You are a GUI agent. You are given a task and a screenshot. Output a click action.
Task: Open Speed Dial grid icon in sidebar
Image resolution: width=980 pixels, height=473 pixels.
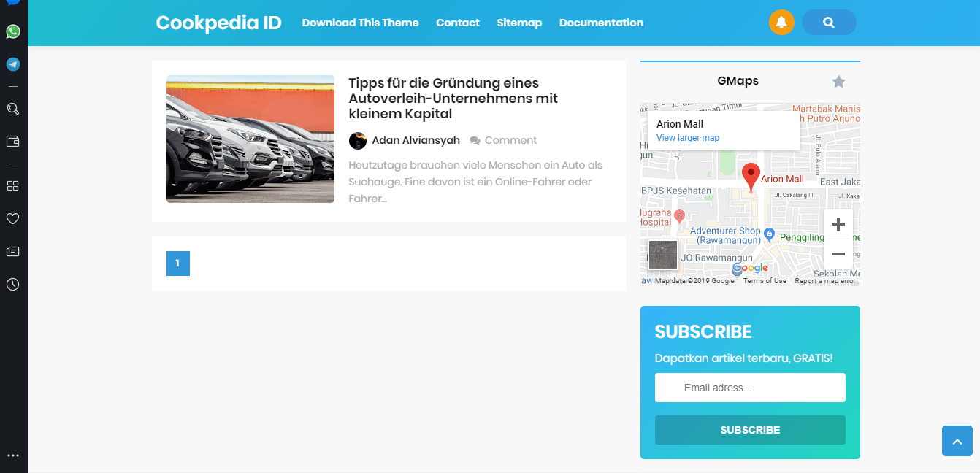13,185
